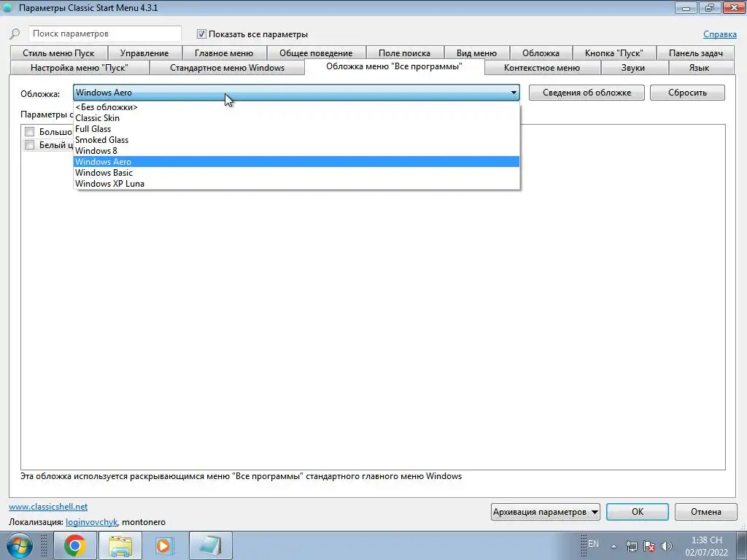Click the EN language indicator
This screenshot has width=747, height=560.
(x=593, y=543)
